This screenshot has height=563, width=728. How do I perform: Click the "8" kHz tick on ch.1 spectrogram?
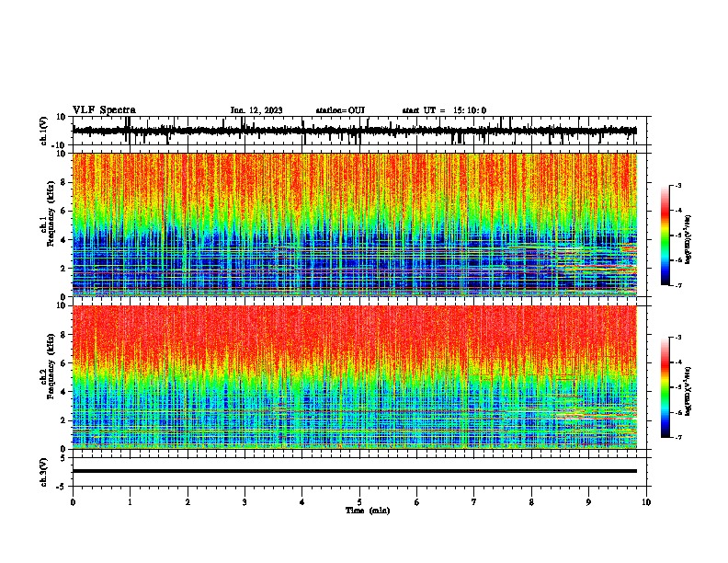pos(63,182)
